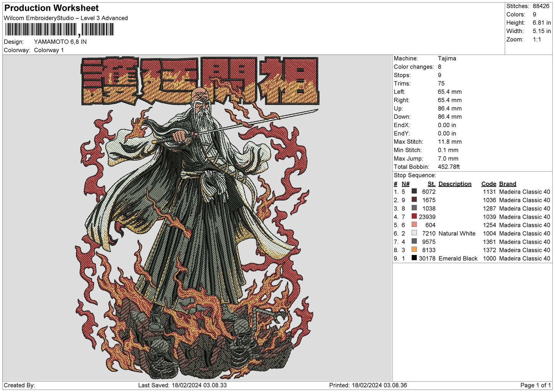Select the "Code" column header

pyautogui.click(x=489, y=184)
